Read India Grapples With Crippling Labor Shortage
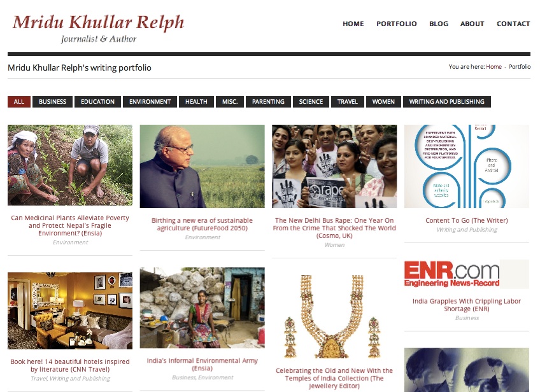This screenshot has height=392, width=540. click(x=466, y=305)
